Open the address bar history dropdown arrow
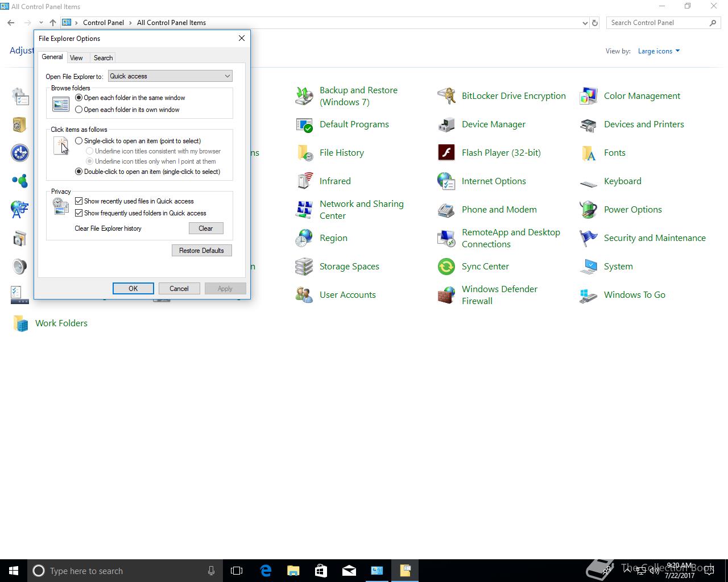The width and height of the screenshot is (728, 582). point(585,23)
